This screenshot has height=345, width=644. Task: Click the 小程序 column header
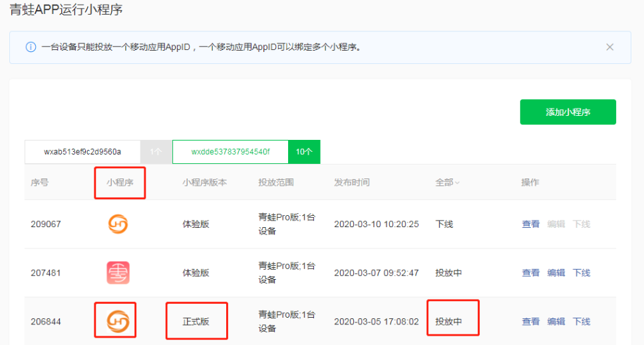(120, 182)
